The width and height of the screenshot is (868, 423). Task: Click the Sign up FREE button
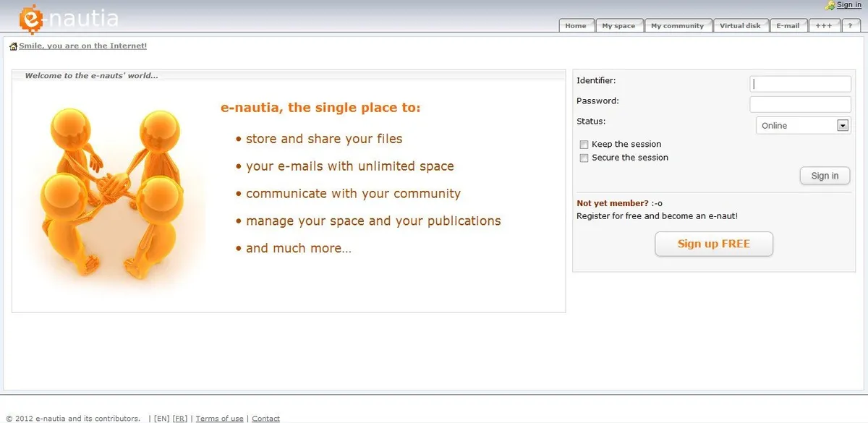[714, 244]
